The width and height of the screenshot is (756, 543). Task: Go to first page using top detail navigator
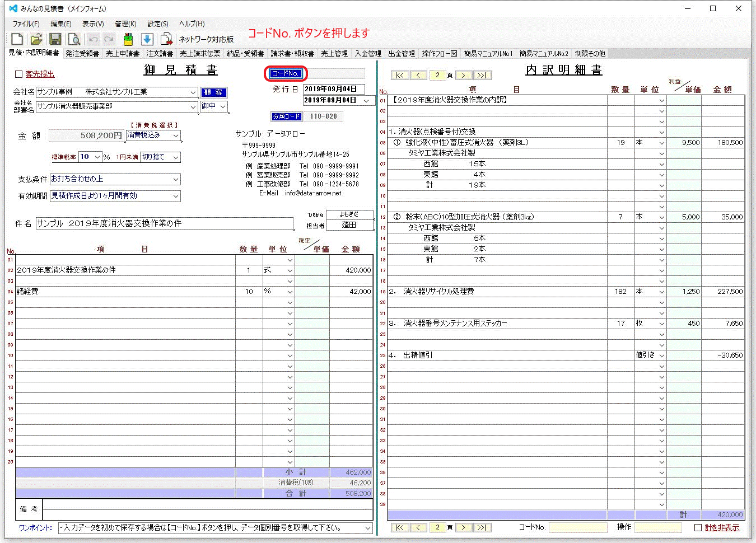pos(399,75)
